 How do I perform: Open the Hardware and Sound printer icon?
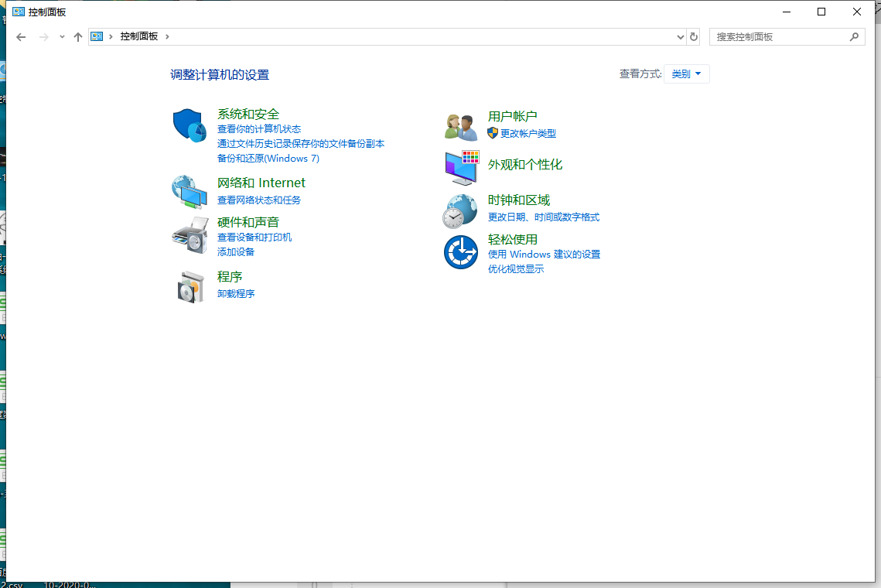point(190,235)
